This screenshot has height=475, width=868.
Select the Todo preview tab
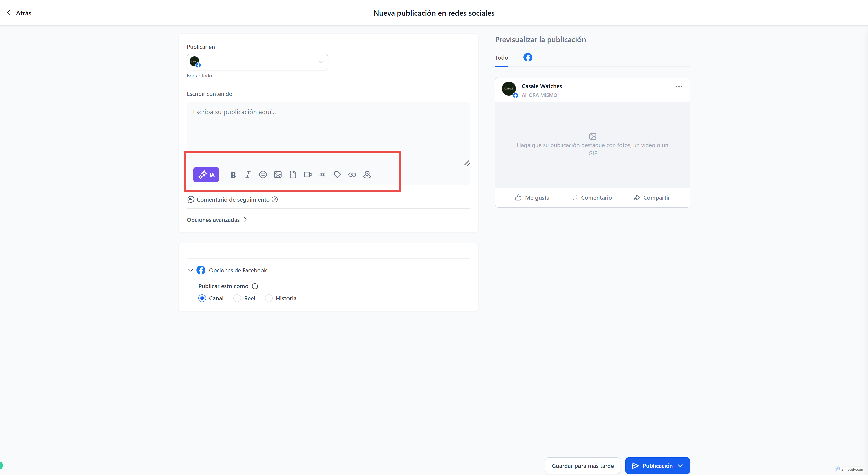501,58
